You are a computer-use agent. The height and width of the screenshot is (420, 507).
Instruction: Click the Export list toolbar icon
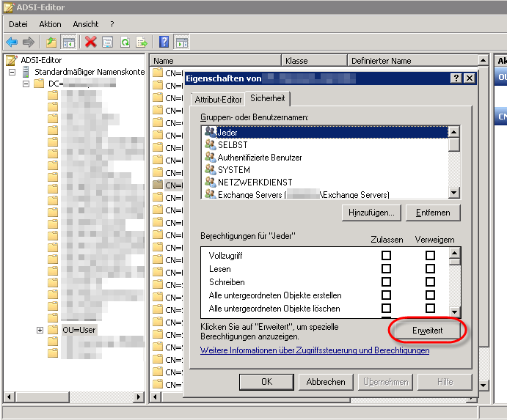pos(142,42)
